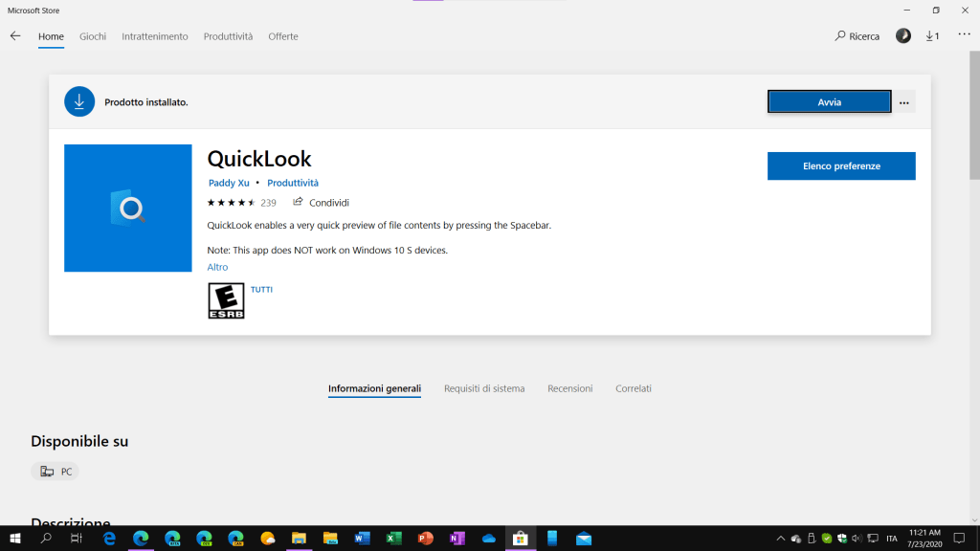Image resolution: width=980 pixels, height=551 pixels.
Task: Click the vertical scrollbar on the page
Action: (974, 124)
